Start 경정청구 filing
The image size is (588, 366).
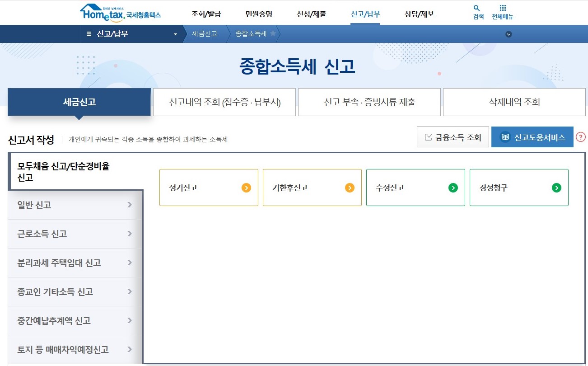point(519,188)
